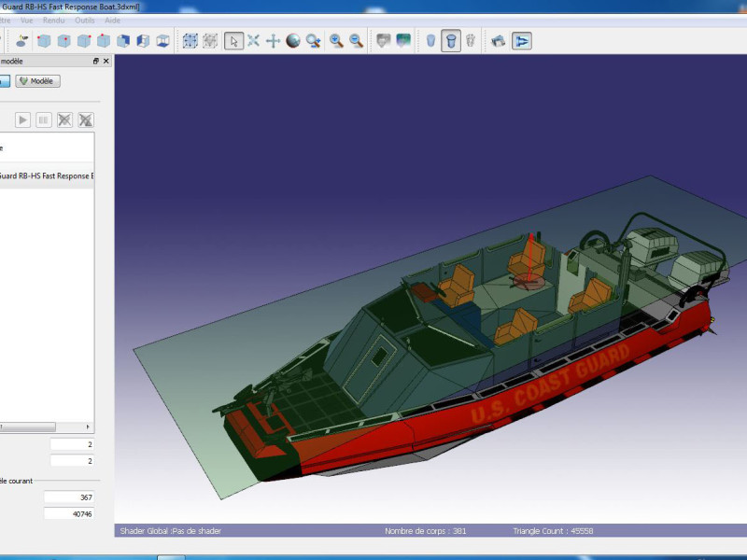
Task: Select the second standard view cube icon
Action: pos(63,41)
